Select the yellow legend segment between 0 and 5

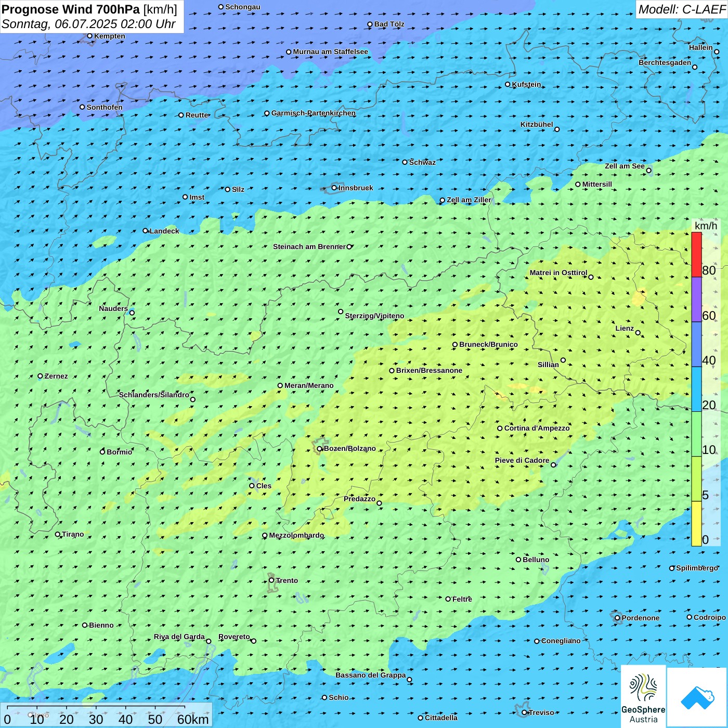(696, 524)
